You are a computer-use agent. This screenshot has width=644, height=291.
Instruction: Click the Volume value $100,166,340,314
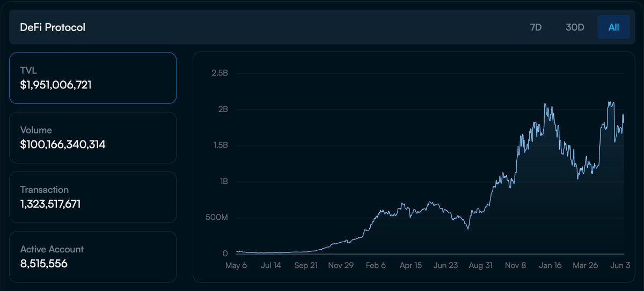click(x=63, y=144)
